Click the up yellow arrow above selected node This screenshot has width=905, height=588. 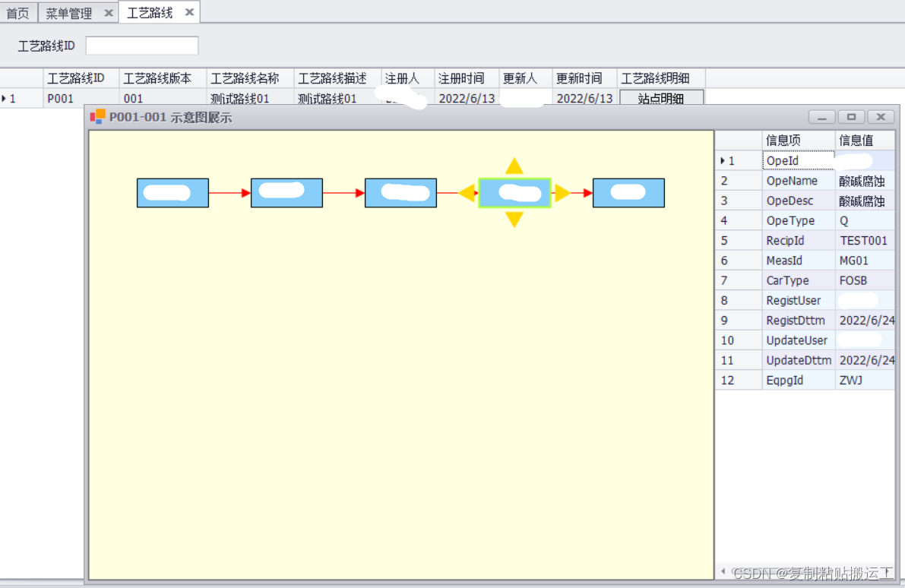(x=514, y=164)
